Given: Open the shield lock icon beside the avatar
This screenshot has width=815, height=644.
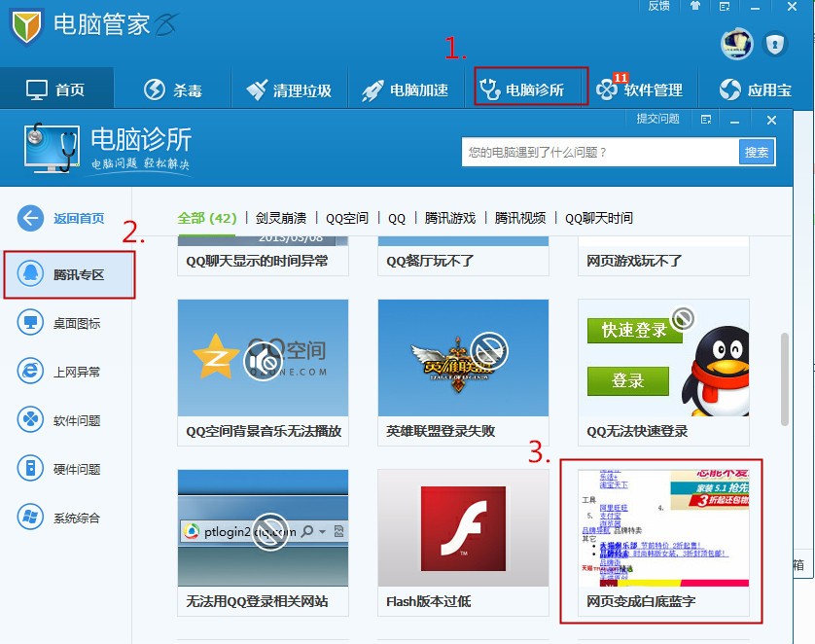Looking at the screenshot, I should point(775,44).
